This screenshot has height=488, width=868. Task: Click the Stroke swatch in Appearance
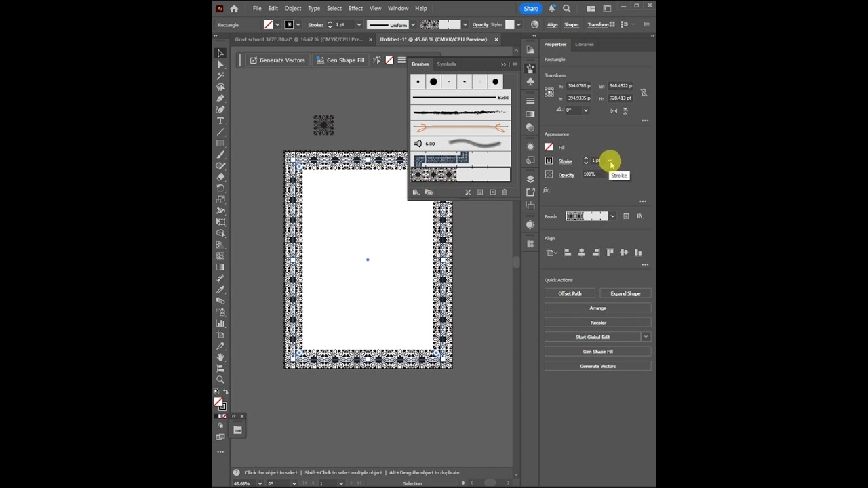click(549, 161)
